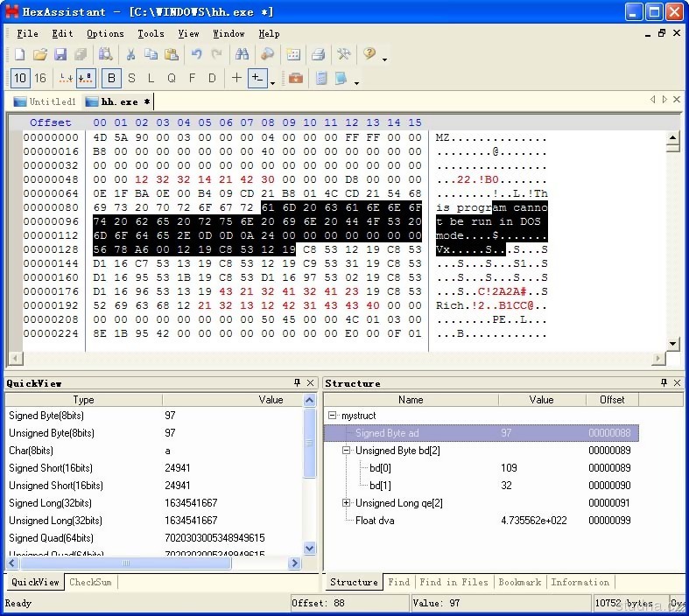
Task: Click the binoculars Find icon
Action: pyautogui.click(x=243, y=54)
